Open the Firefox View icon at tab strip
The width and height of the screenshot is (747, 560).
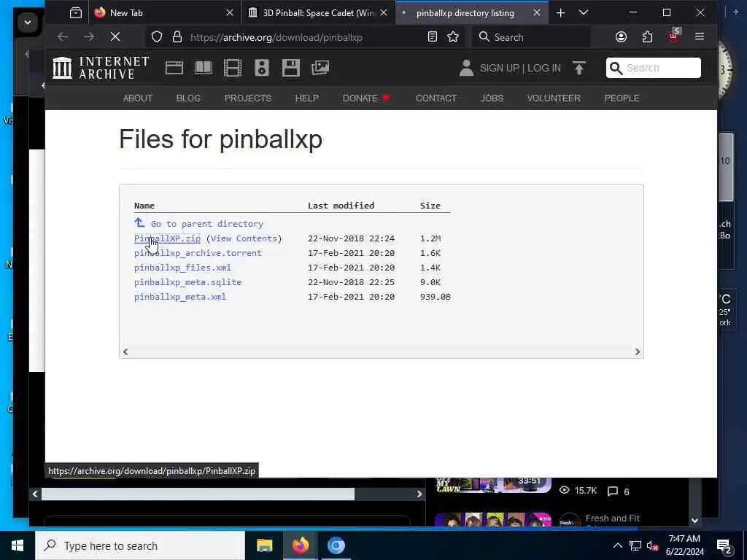click(76, 13)
